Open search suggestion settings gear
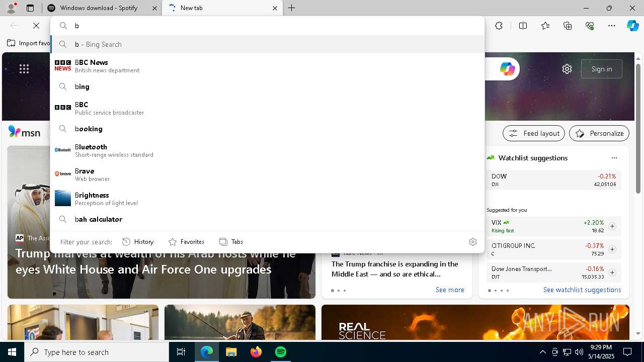Image resolution: width=644 pixels, height=362 pixels. click(x=473, y=242)
